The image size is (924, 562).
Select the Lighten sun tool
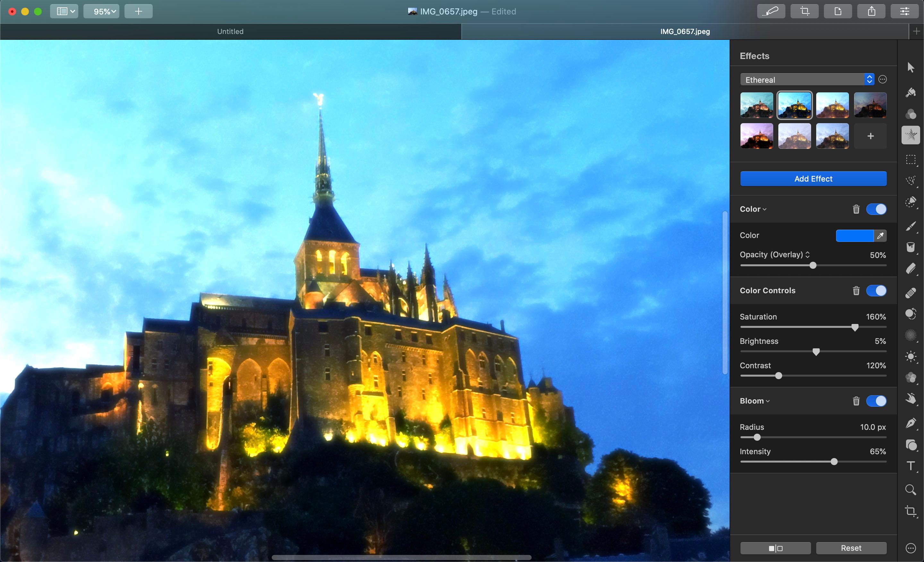coord(911,356)
